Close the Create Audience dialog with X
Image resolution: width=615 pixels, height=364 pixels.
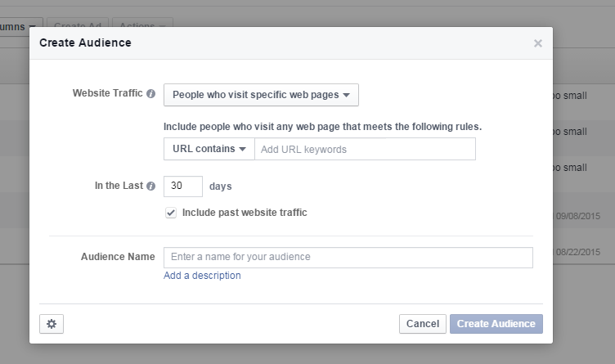tap(537, 43)
